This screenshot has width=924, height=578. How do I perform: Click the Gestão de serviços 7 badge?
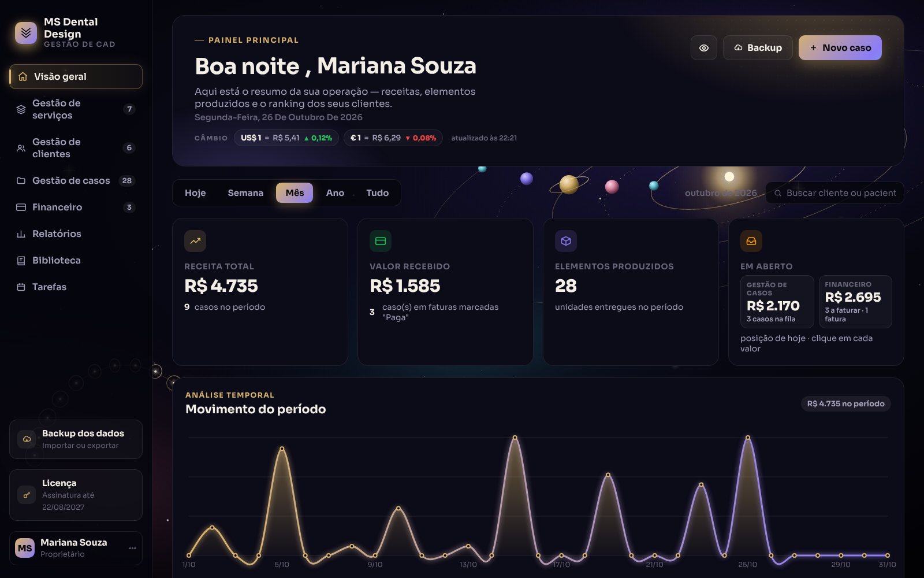click(129, 109)
